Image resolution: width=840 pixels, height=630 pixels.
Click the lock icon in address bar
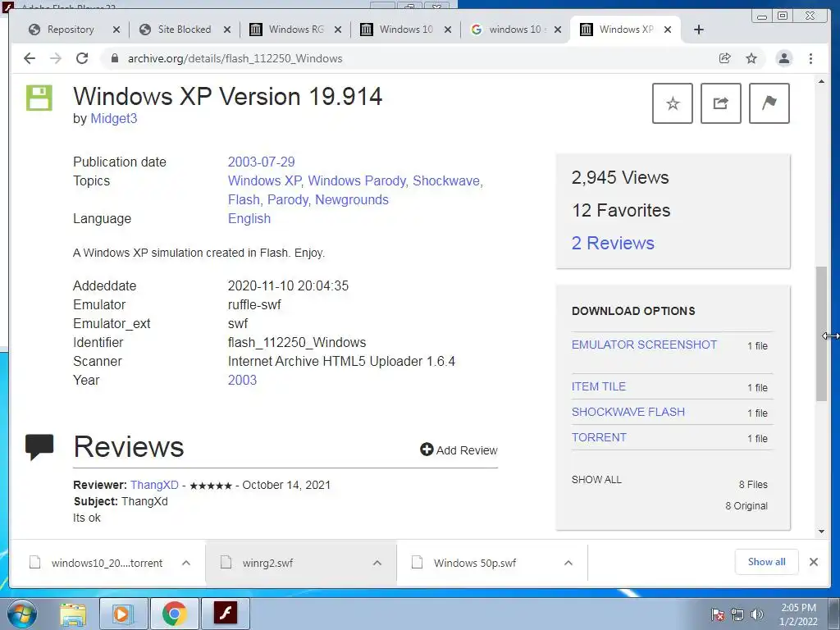pos(114,58)
